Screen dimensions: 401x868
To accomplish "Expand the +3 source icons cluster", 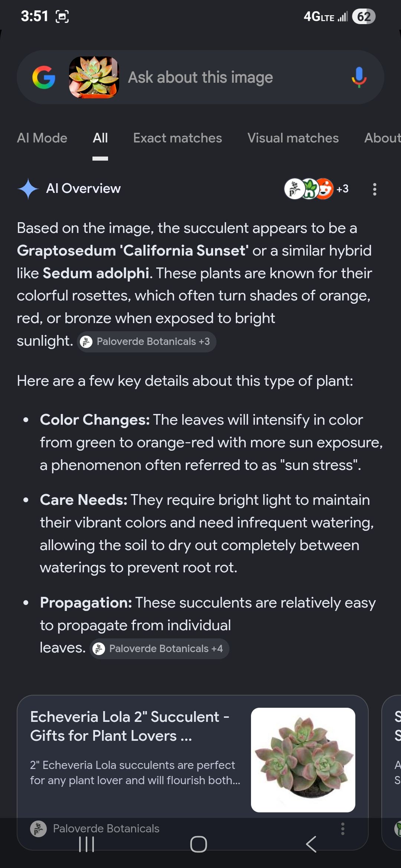I will pyautogui.click(x=317, y=189).
